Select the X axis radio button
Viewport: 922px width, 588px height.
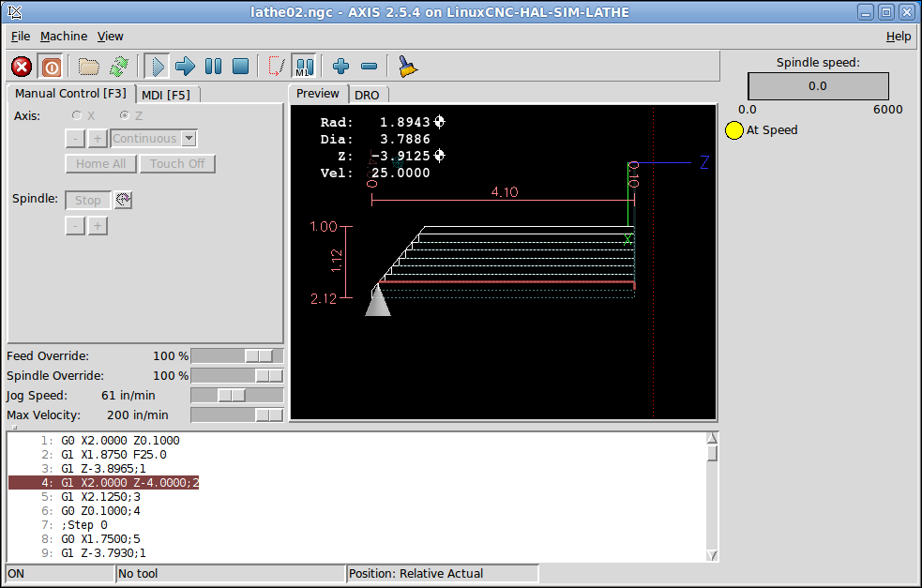pos(76,115)
